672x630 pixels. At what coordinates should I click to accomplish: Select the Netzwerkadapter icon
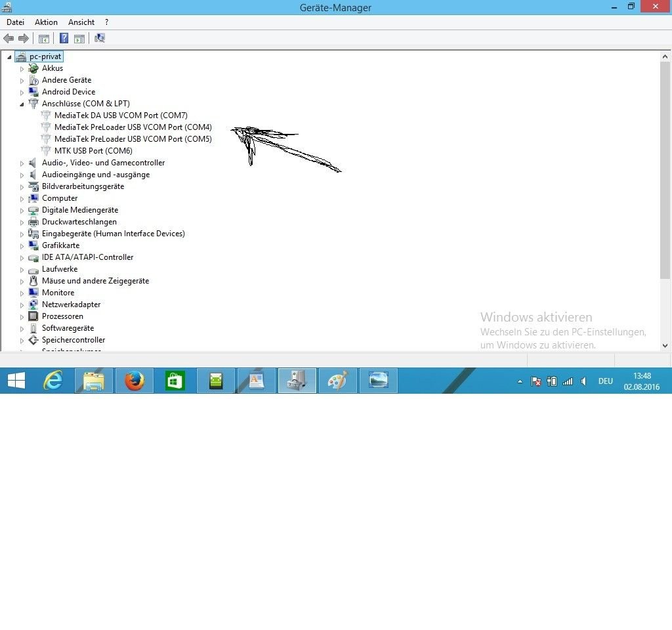tap(33, 304)
